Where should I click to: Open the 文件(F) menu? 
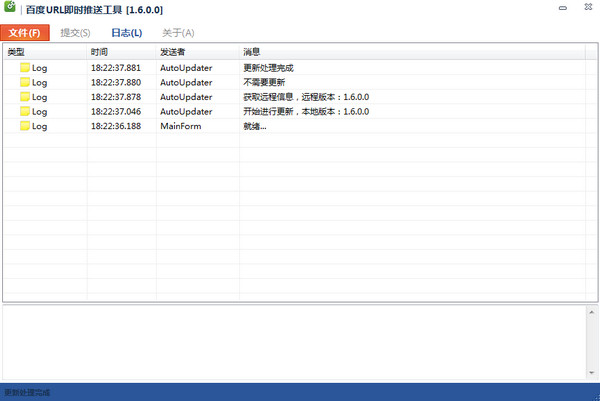25,33
